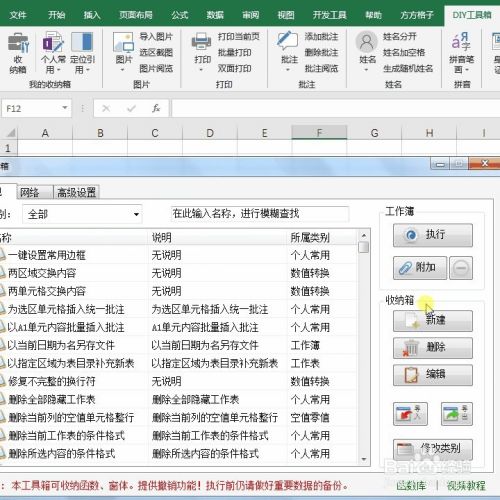The image size is (500, 500).
Task: Click 添加批注 command
Action: [321, 36]
